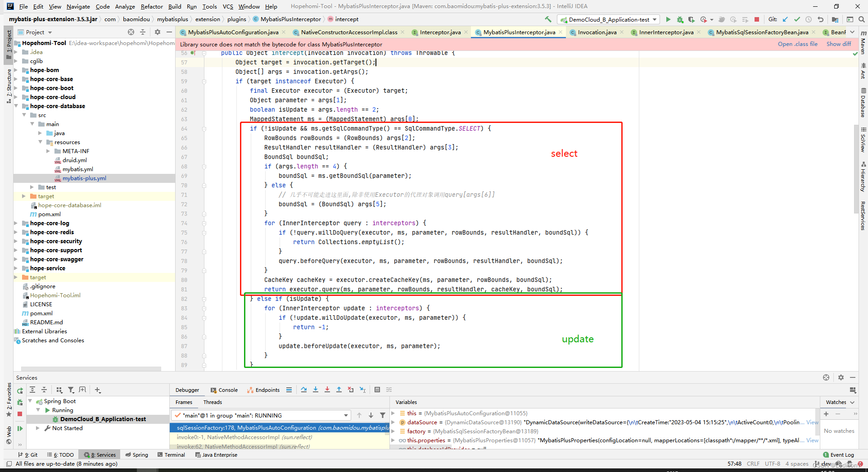Open the Terminal tool window button
868x472 pixels.
coord(171,455)
